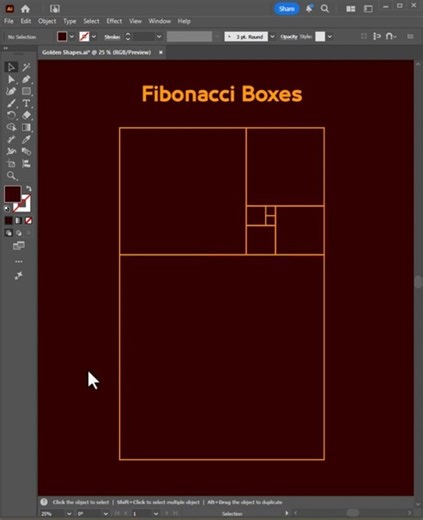Open the stroke weight dropdown
Image resolution: width=423 pixels, height=520 pixels.
159,37
